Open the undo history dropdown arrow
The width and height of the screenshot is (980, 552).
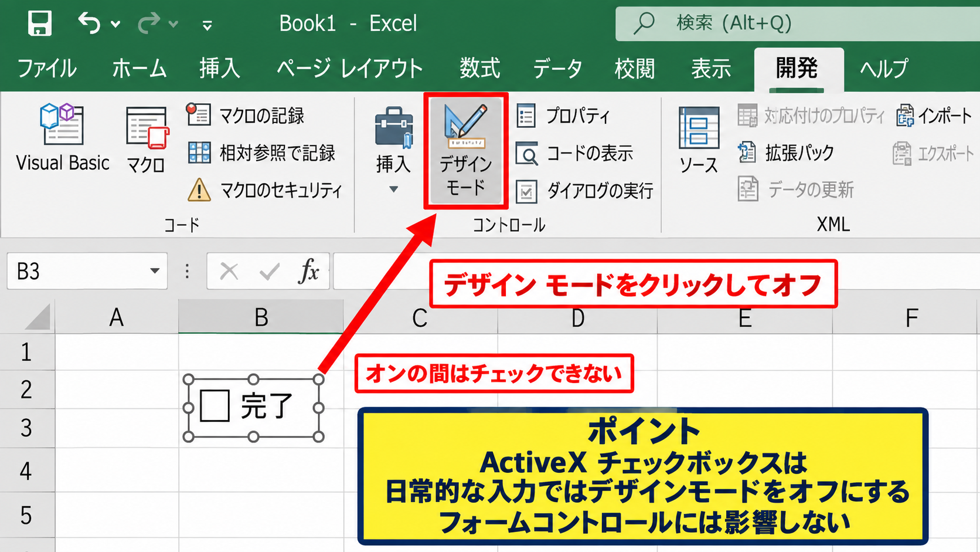(115, 24)
